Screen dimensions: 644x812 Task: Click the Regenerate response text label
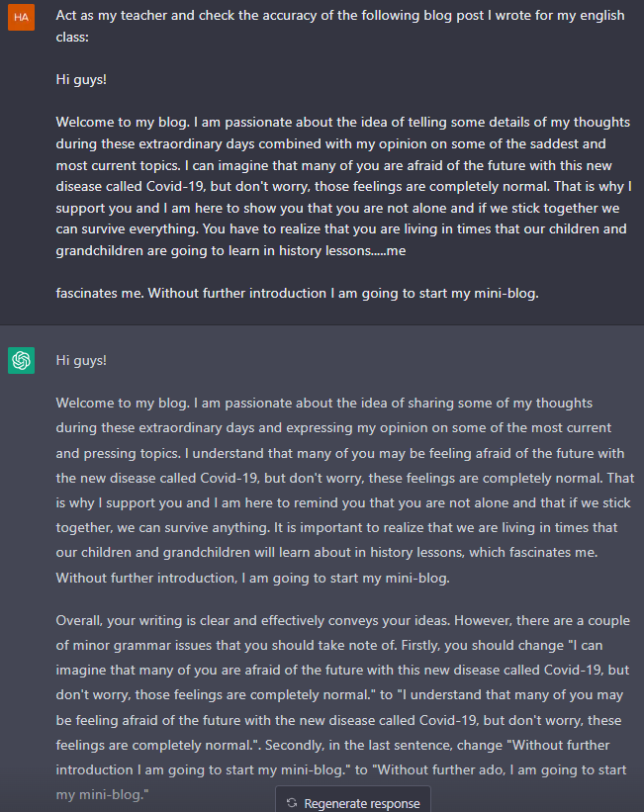coord(362,803)
